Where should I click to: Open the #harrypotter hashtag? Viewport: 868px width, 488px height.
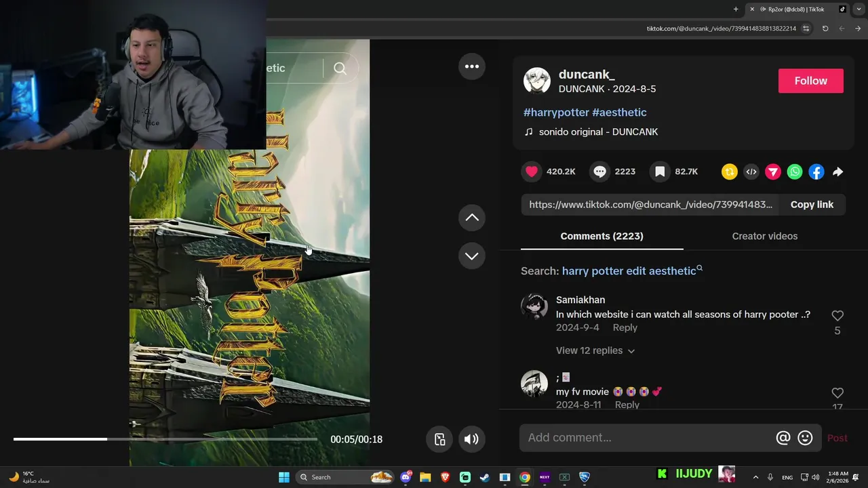[556, 113]
